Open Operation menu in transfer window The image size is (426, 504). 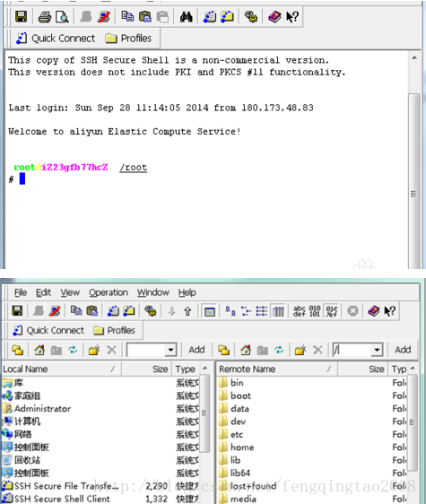click(109, 292)
